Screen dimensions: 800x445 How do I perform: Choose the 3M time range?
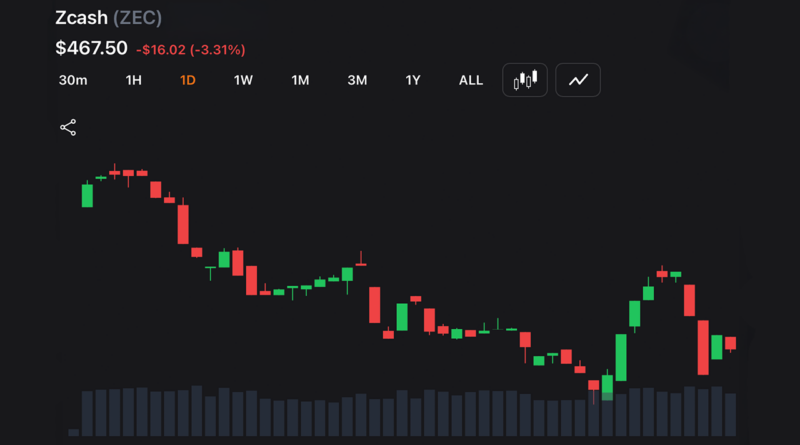(357, 81)
